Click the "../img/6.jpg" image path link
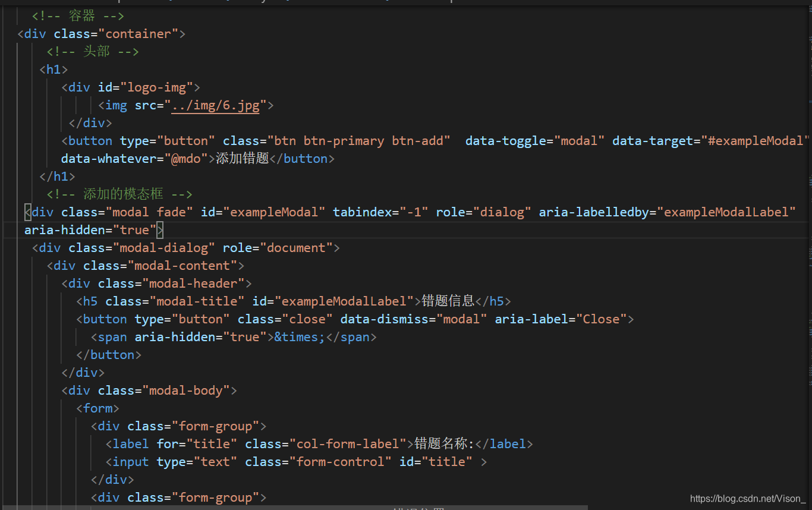The width and height of the screenshot is (812, 510). 216,105
